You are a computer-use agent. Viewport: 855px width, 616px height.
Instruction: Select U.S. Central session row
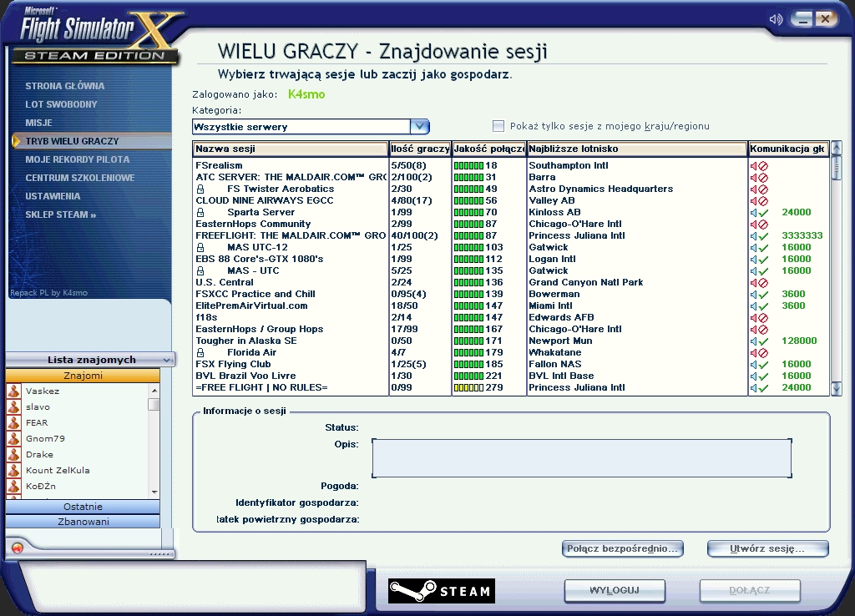(x=511, y=282)
